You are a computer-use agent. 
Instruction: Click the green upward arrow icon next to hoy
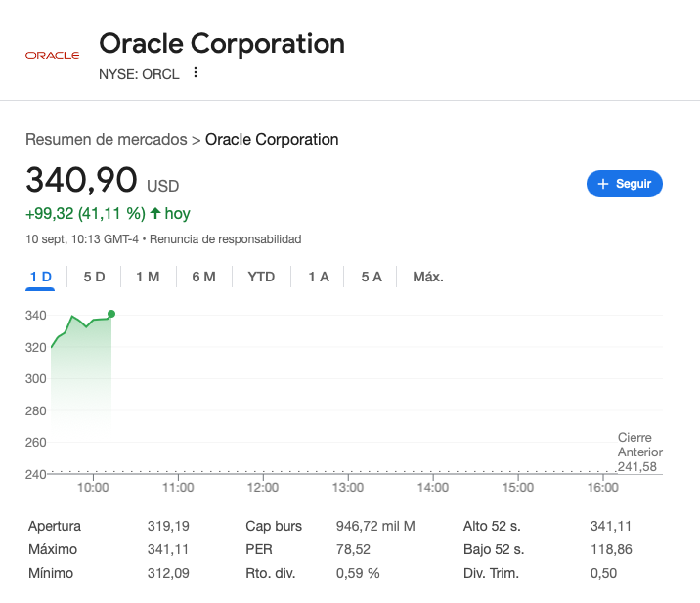point(155,213)
